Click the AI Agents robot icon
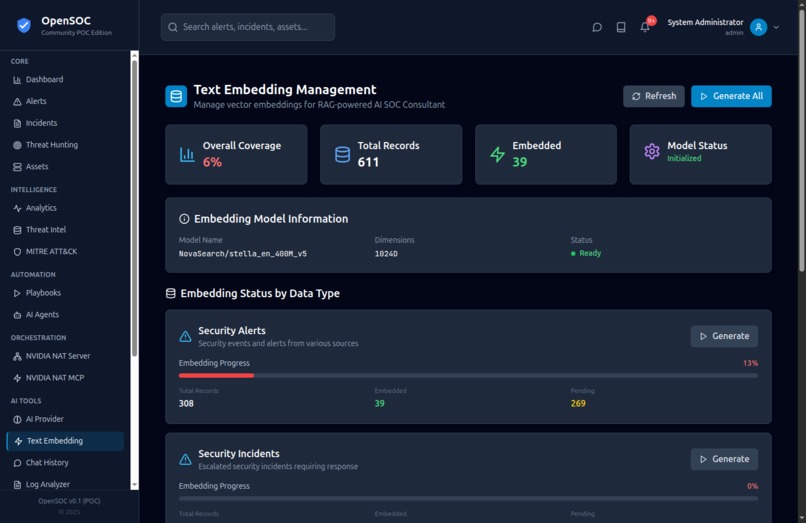 point(17,315)
